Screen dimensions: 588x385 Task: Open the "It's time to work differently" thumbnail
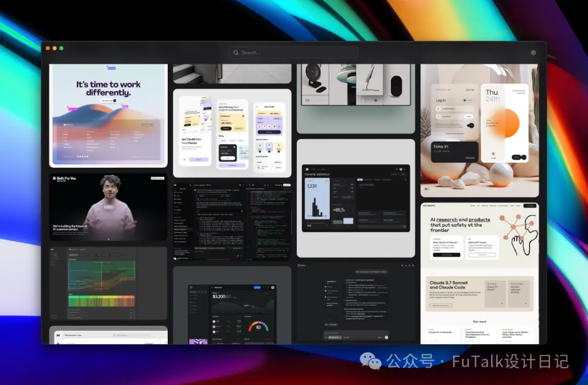(x=108, y=115)
